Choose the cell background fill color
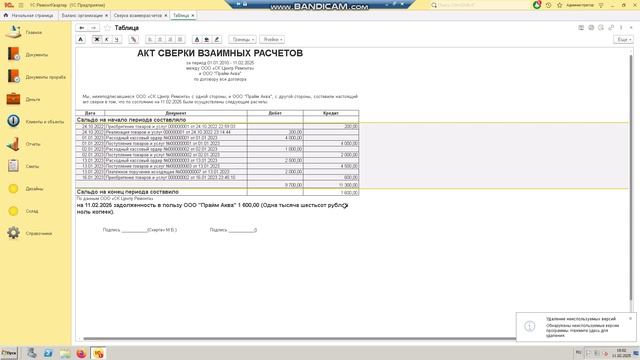640x360 pixels. tap(207, 40)
